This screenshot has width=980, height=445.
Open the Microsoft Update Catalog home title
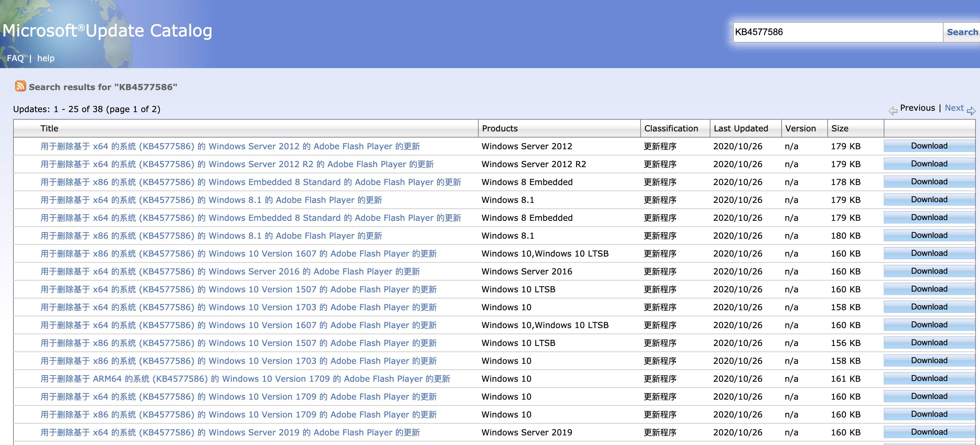click(107, 31)
